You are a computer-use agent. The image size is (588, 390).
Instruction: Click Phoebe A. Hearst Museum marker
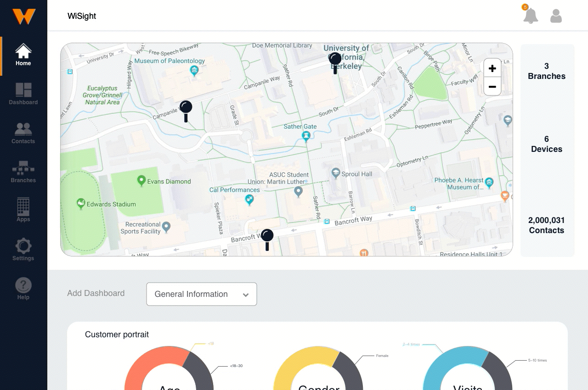[x=489, y=183]
